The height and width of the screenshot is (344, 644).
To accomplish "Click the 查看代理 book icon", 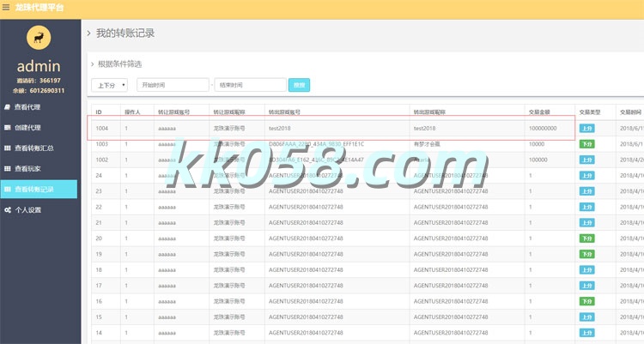I will 8,107.
